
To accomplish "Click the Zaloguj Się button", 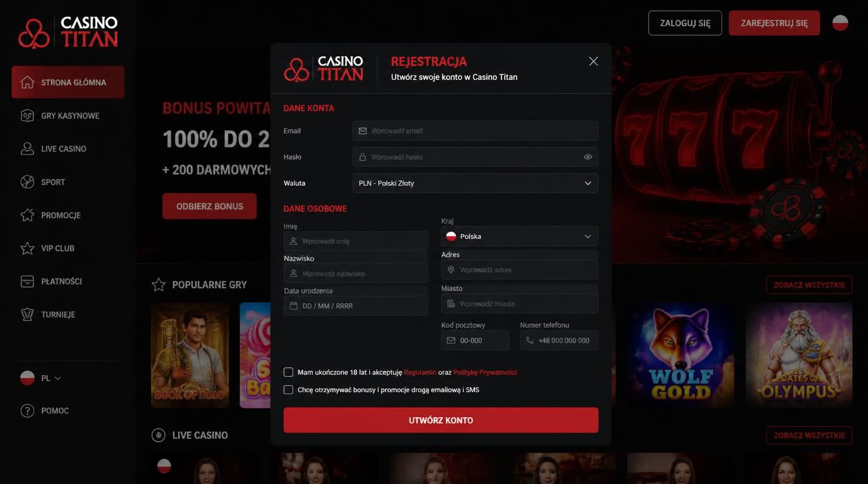I will 685,23.
